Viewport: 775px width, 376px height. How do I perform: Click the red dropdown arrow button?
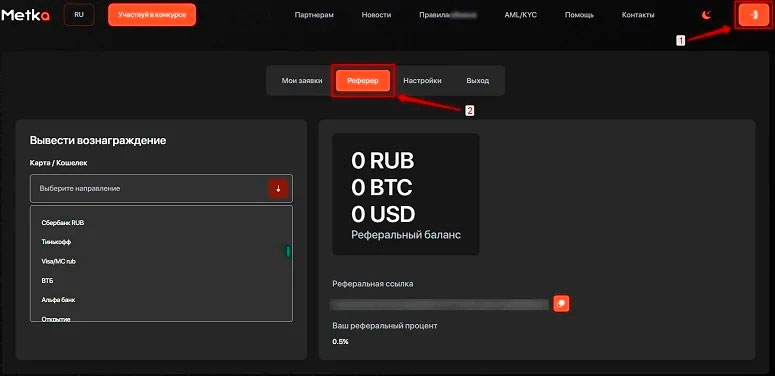[x=278, y=189]
